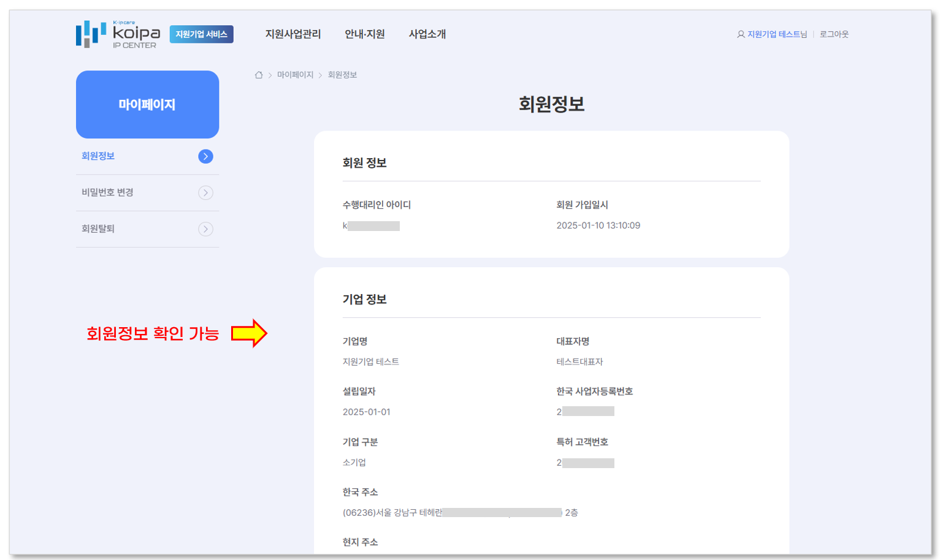
Task: Open the 사업소개 menu
Action: [427, 34]
